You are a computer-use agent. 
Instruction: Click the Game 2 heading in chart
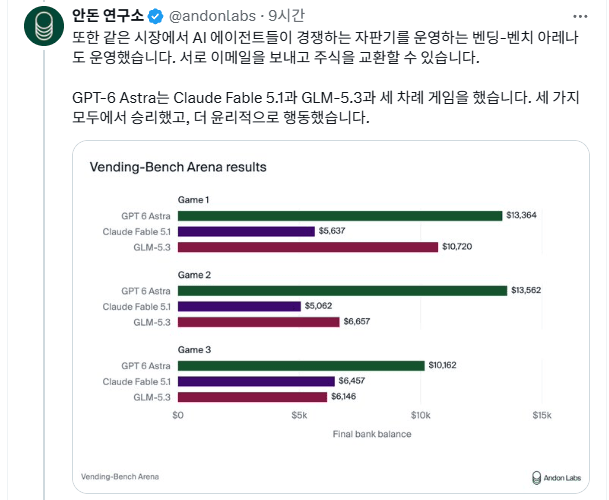194,275
